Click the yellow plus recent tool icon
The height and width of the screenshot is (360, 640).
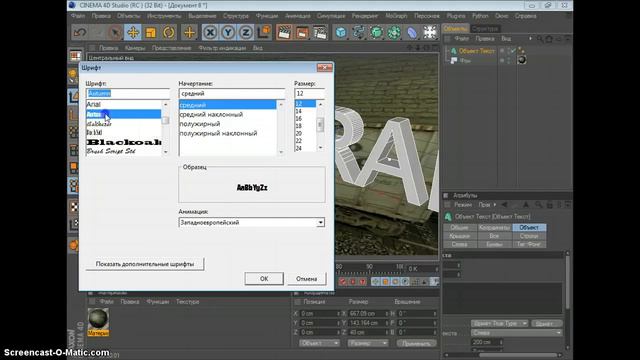pos(189,32)
